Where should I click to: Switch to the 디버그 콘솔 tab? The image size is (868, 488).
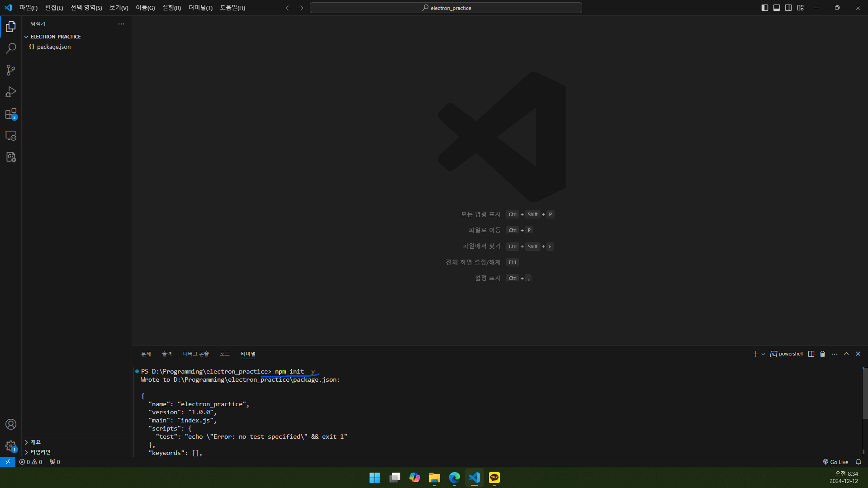pos(196,354)
